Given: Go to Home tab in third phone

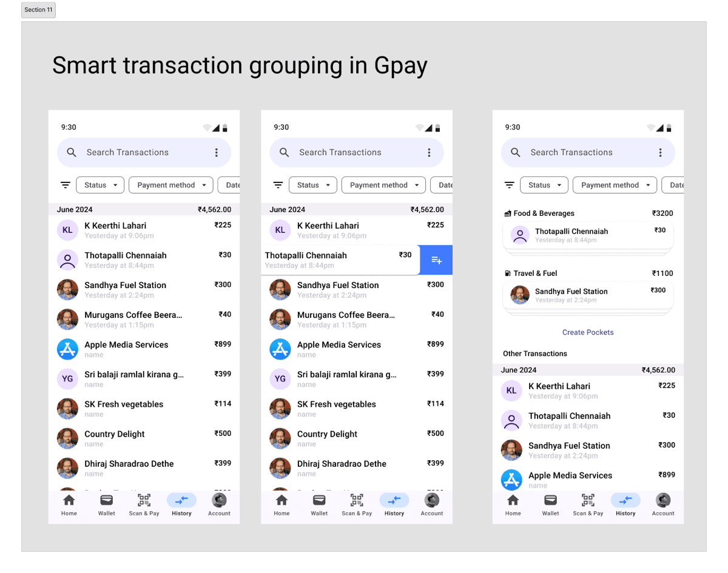Looking at the screenshot, I should [513, 504].
